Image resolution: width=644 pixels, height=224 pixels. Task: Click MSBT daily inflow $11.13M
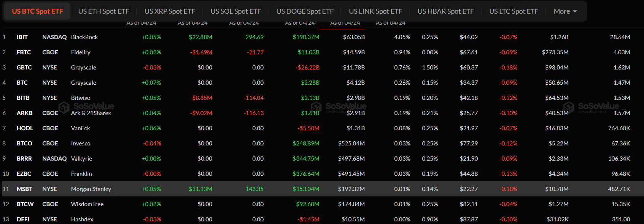200,189
